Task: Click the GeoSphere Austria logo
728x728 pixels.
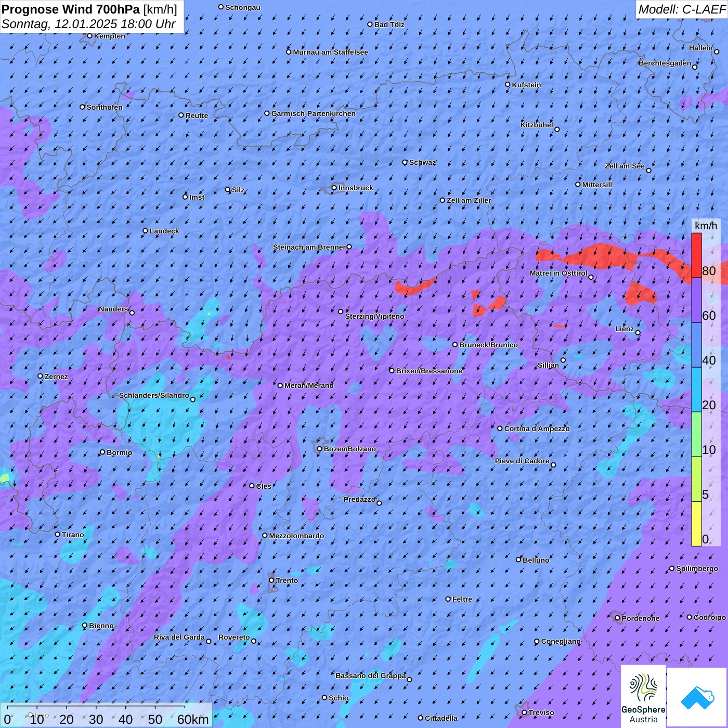Action: [643, 697]
